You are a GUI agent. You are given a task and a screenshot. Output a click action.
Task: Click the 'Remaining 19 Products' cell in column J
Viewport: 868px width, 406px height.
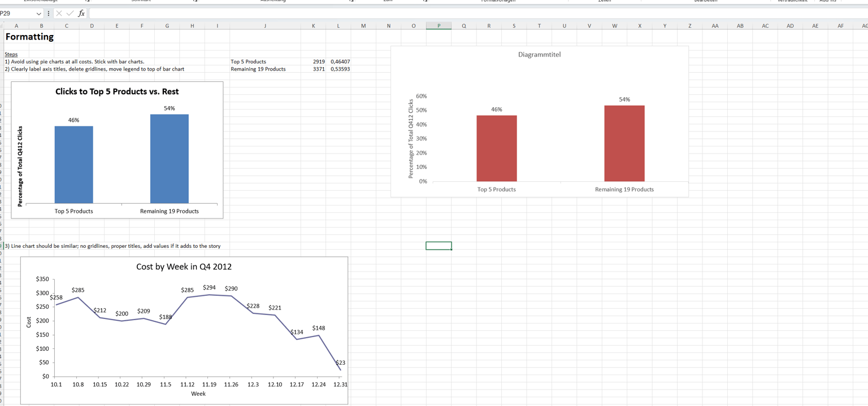point(258,69)
